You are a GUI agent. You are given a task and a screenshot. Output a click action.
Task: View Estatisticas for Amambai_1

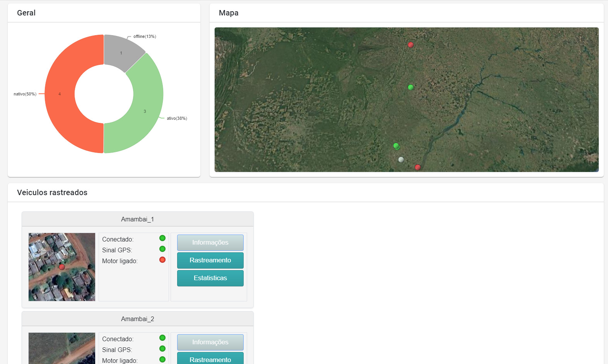point(210,278)
